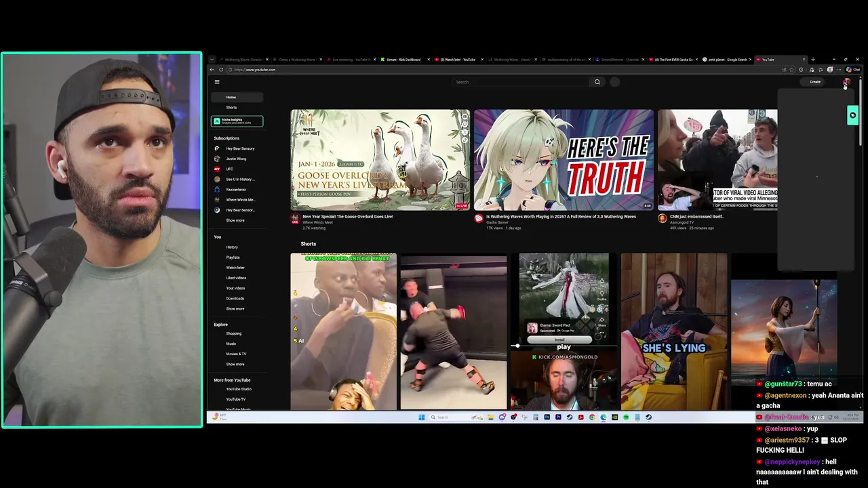This screenshot has height=488, width=868.
Task: Open the Where Winds Meet channel avatar under video
Action: [295, 218]
